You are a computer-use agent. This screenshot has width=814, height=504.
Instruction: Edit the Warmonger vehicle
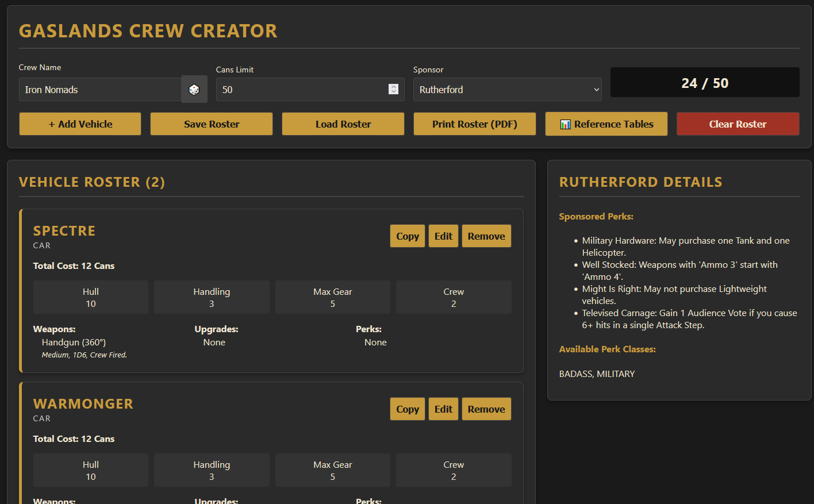(443, 409)
